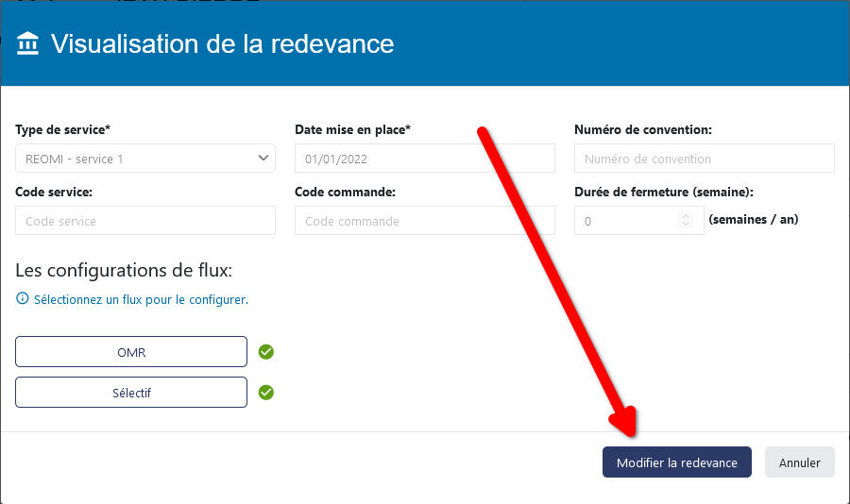Viewport: 850px width, 504px height.
Task: Select the OMR flux button
Action: pyautogui.click(x=131, y=352)
